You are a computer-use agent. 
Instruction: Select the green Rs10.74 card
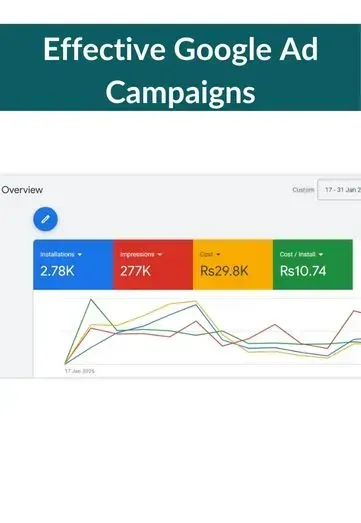313,265
